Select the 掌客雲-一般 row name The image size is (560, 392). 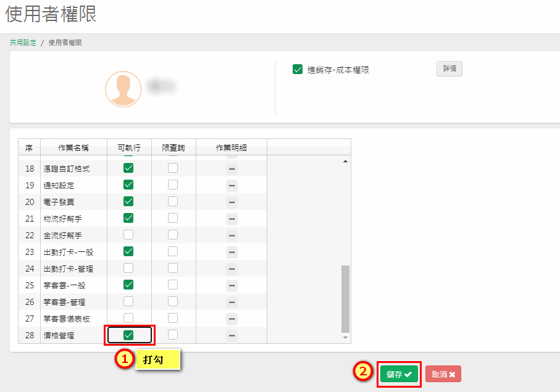[x=64, y=286]
